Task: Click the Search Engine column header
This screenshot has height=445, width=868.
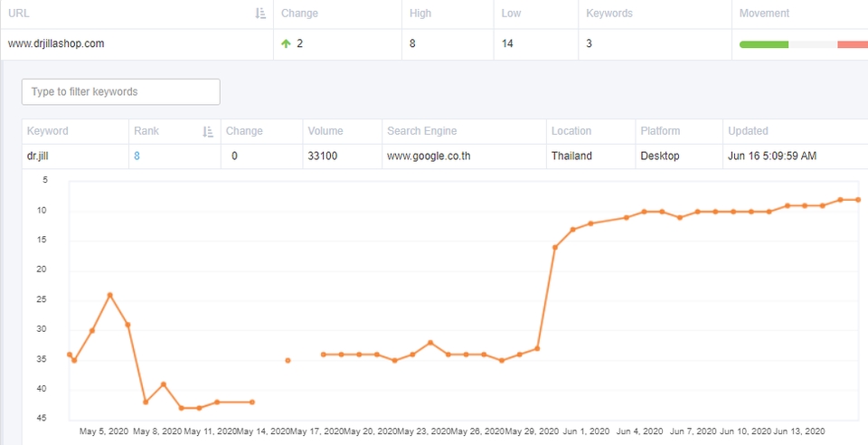Action: [x=421, y=131]
